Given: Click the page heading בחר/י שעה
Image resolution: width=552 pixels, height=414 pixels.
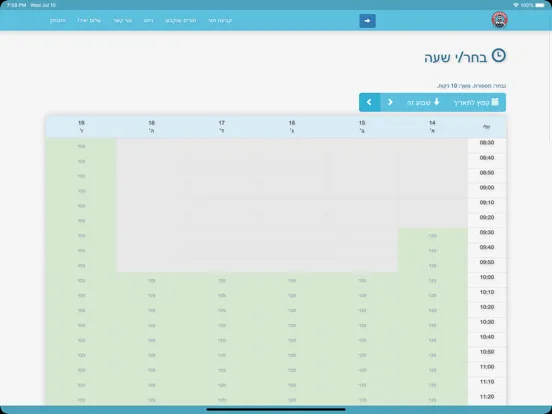Looking at the screenshot, I should [456, 57].
